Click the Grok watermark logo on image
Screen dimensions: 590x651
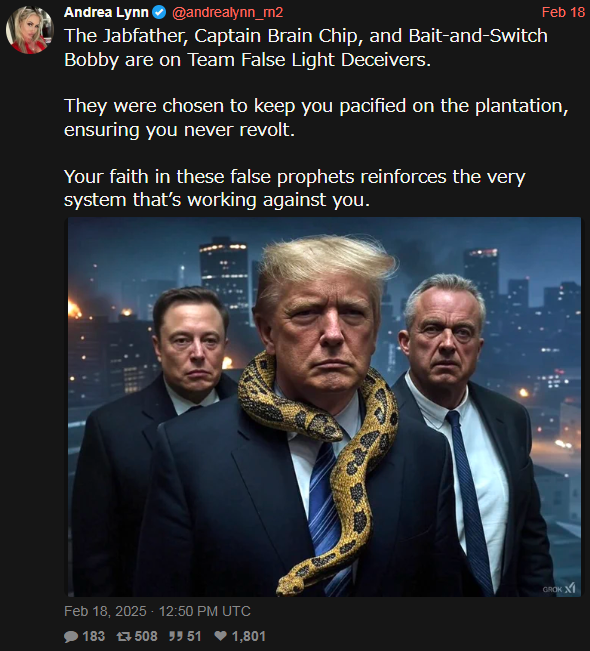pos(559,588)
